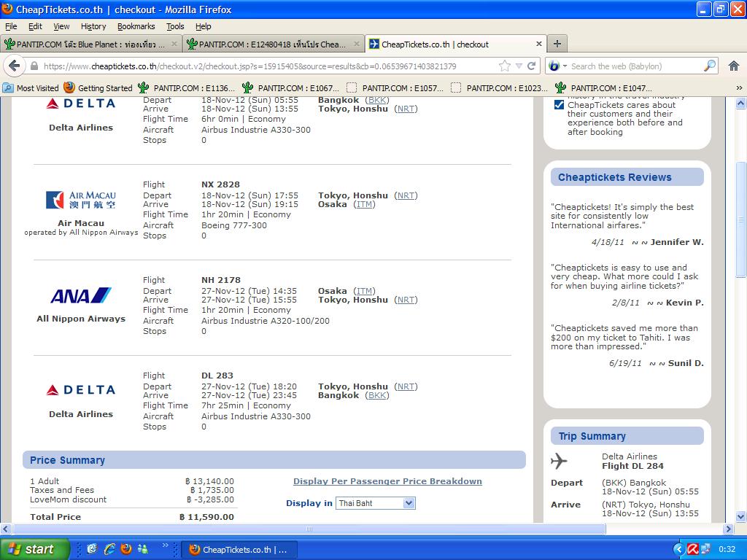Open the Getting Started bookmark
747x560 pixels.
pyautogui.click(x=98, y=88)
